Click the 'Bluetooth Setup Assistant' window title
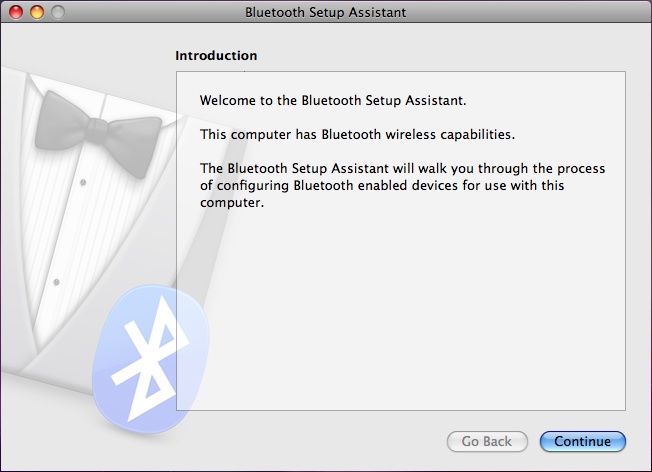Viewport: 652px width, 472px height. [x=325, y=12]
